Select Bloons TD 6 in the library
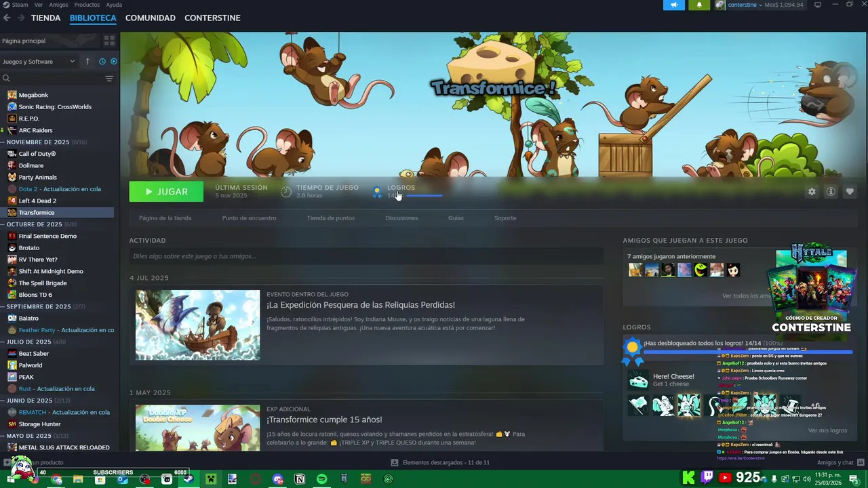This screenshot has width=868, height=488. (35, 295)
